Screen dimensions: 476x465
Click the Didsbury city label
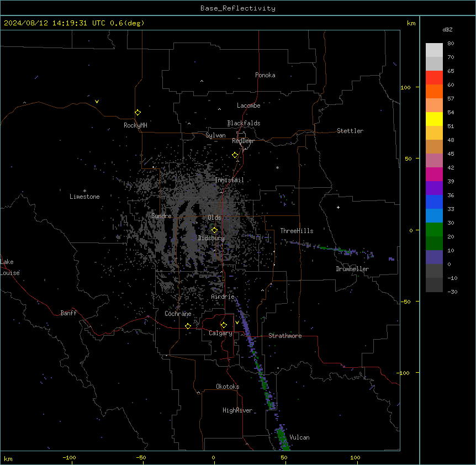coord(211,238)
